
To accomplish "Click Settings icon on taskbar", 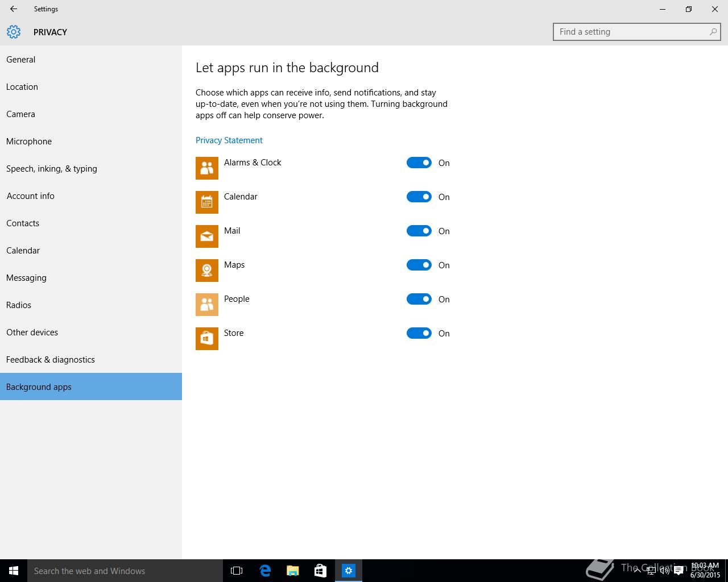I will tap(349, 571).
